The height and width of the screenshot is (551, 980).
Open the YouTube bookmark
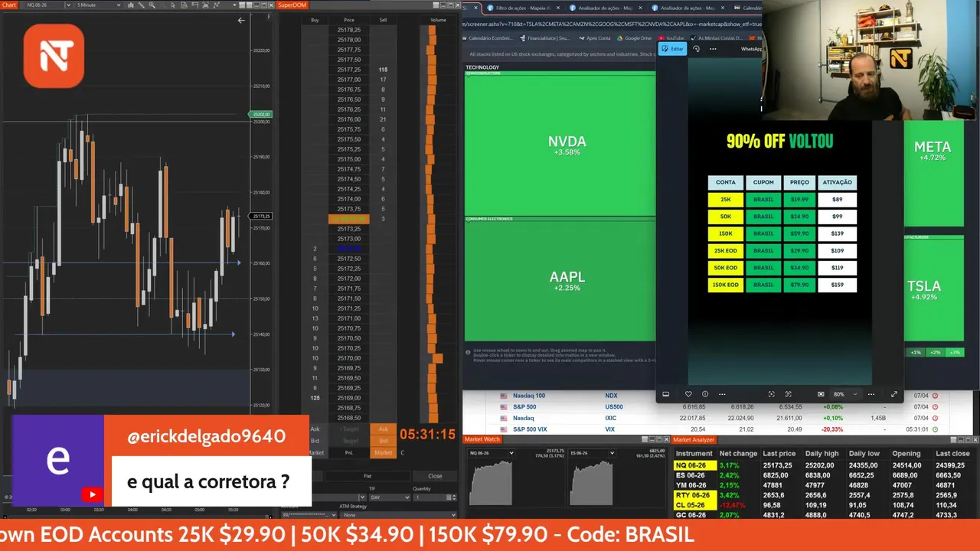[x=670, y=38]
